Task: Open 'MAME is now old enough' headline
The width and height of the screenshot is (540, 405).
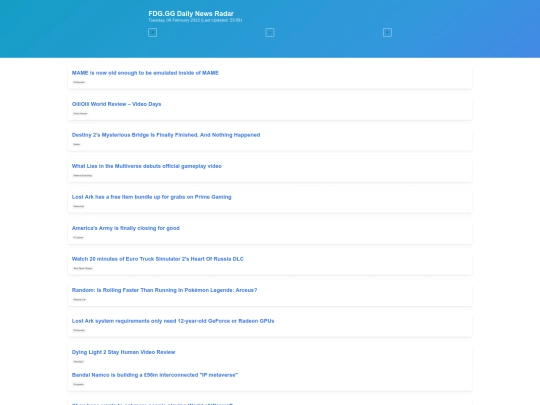Action: pos(145,73)
